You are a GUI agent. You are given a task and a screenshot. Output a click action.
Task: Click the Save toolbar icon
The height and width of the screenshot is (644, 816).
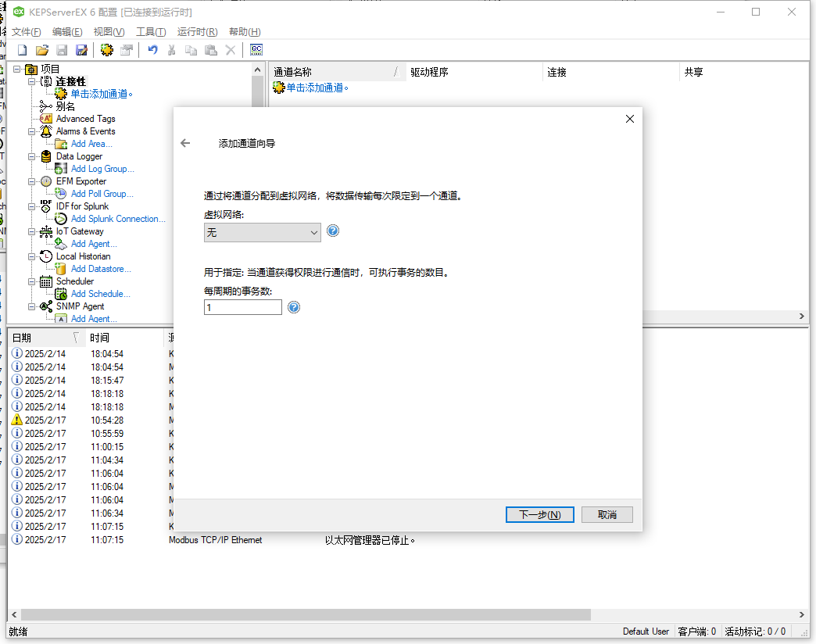pos(62,50)
